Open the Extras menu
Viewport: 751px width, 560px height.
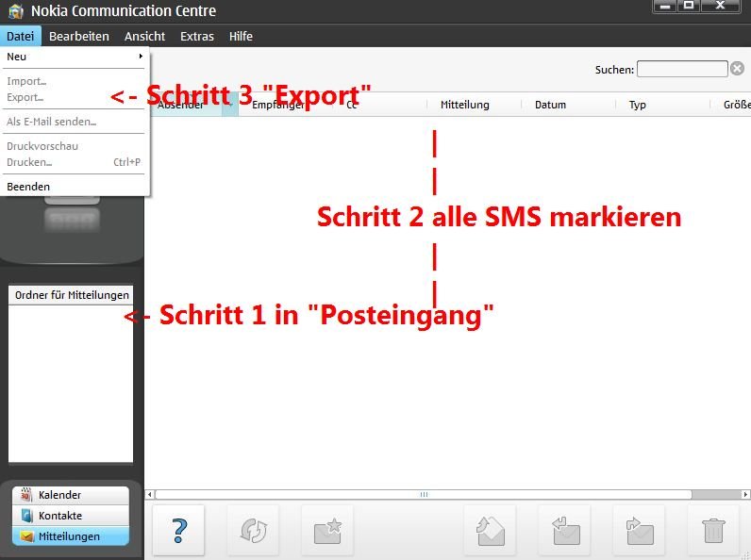point(197,37)
